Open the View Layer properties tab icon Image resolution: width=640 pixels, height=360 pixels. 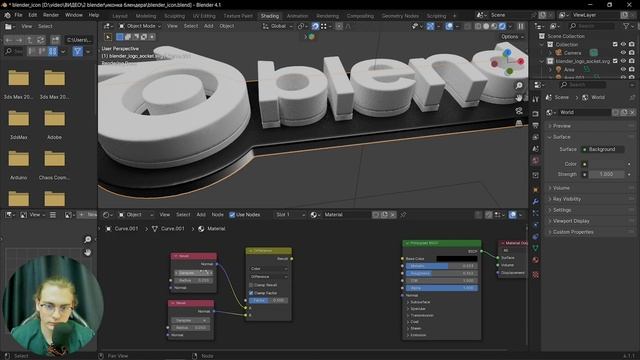click(536, 137)
